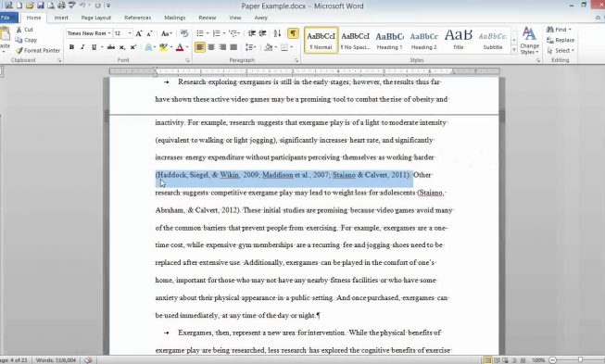The width and height of the screenshot is (605, 364).
Task: Click the Grow Font icon
Action: 139,33
